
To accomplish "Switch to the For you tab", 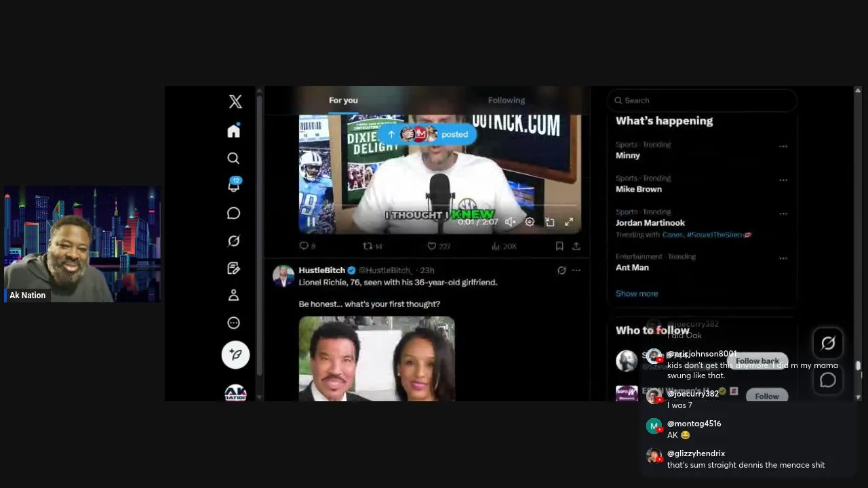I will [x=343, y=100].
